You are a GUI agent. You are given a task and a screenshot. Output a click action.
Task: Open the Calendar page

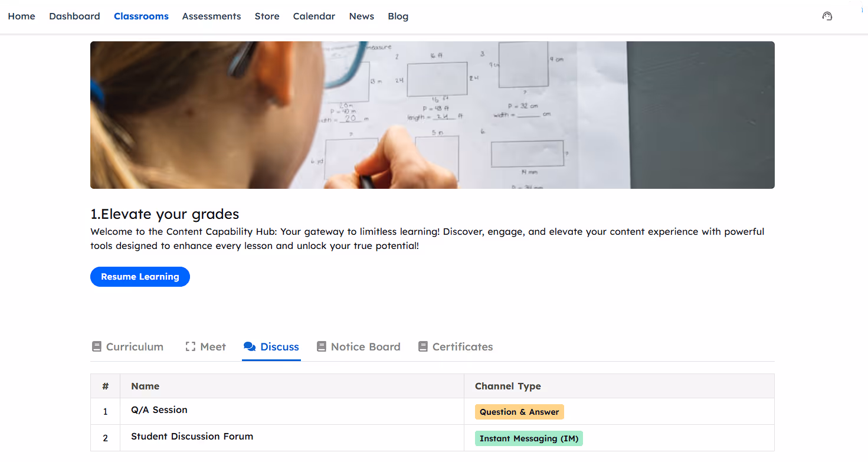314,17
